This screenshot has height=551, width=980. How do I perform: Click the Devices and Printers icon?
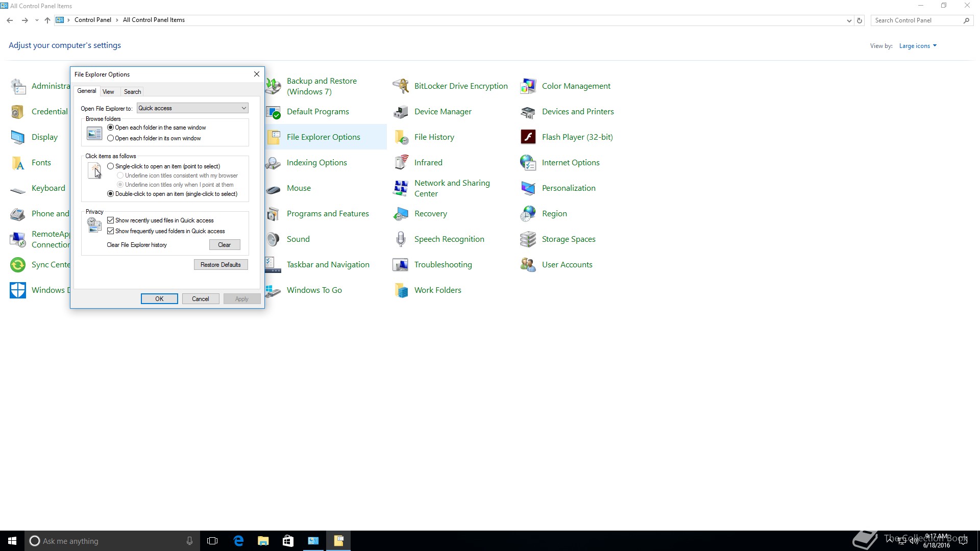click(x=528, y=112)
